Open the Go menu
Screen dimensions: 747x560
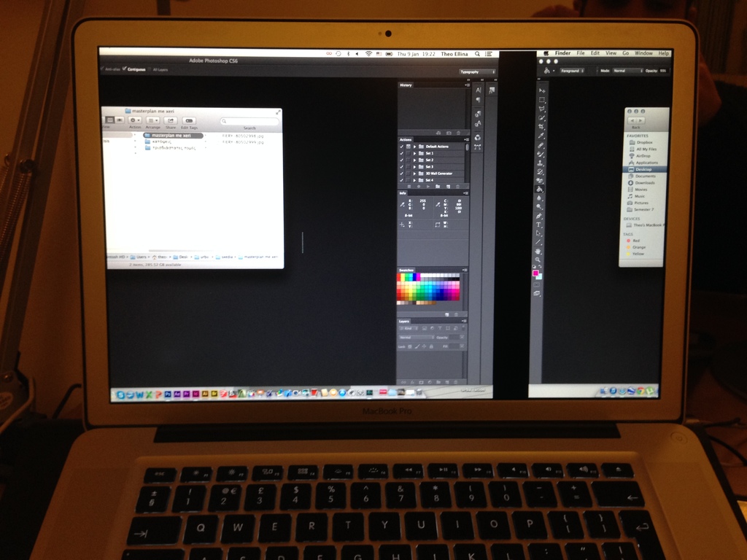(625, 53)
